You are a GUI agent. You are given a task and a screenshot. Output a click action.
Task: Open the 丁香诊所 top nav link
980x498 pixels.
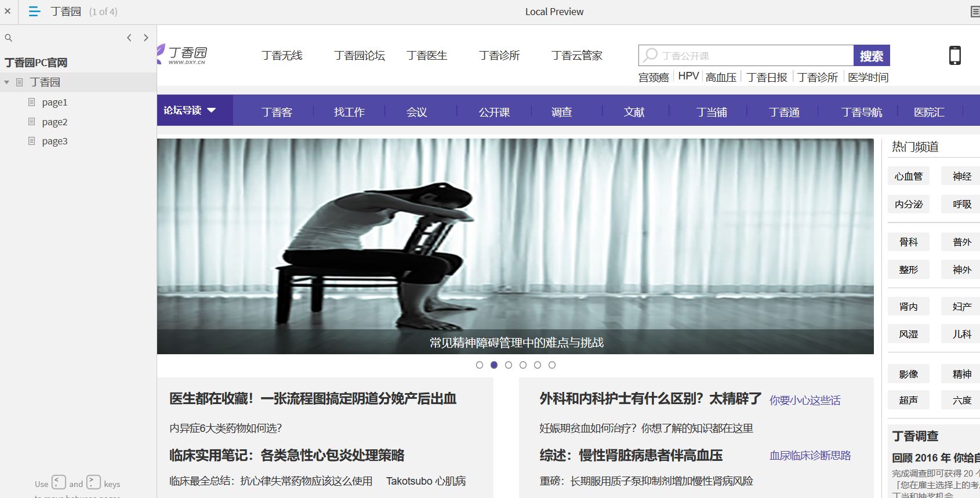tap(499, 55)
